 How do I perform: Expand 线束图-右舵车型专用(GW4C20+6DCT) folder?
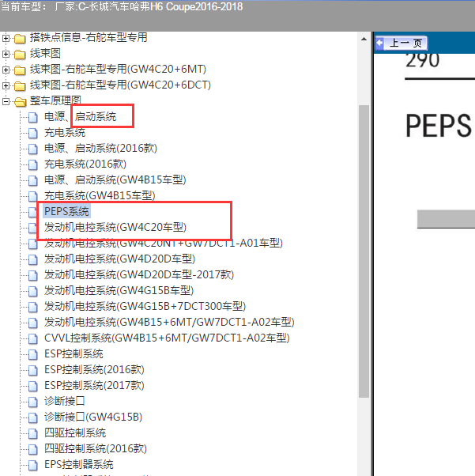(6, 85)
